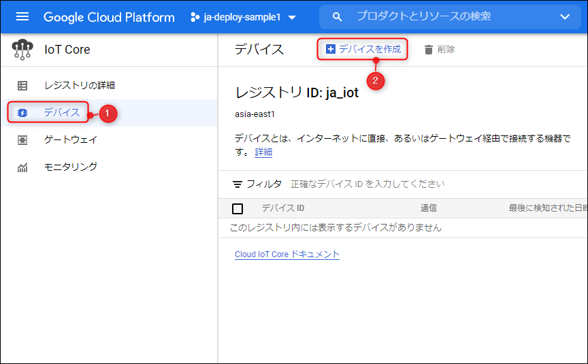
Task: Click the レジストリ ID: ja_iot heading
Action: point(297,93)
